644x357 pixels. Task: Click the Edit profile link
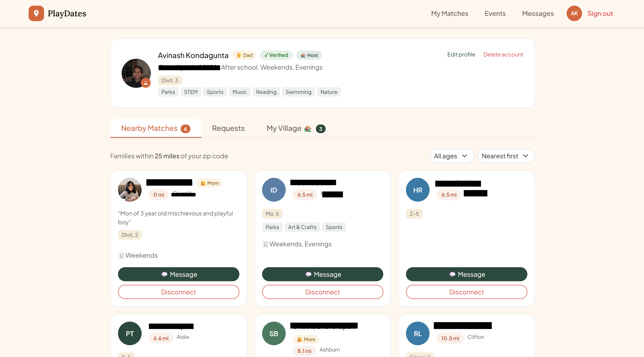click(x=461, y=54)
